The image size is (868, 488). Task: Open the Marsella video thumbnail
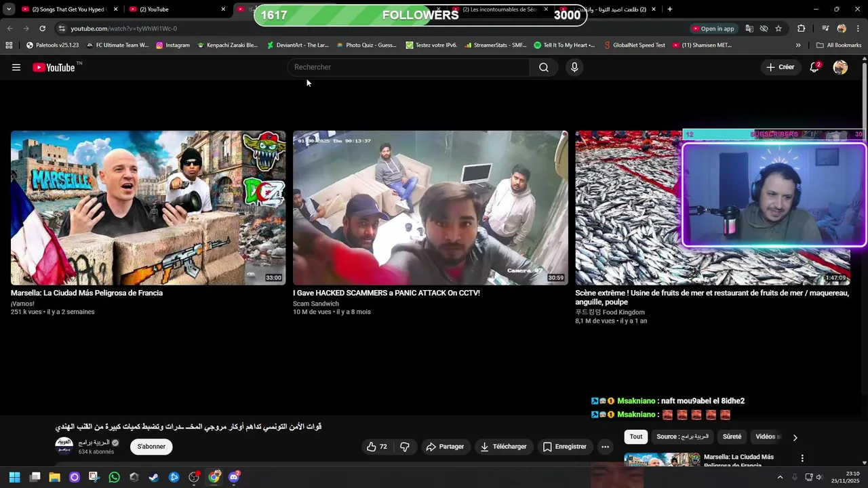(148, 207)
